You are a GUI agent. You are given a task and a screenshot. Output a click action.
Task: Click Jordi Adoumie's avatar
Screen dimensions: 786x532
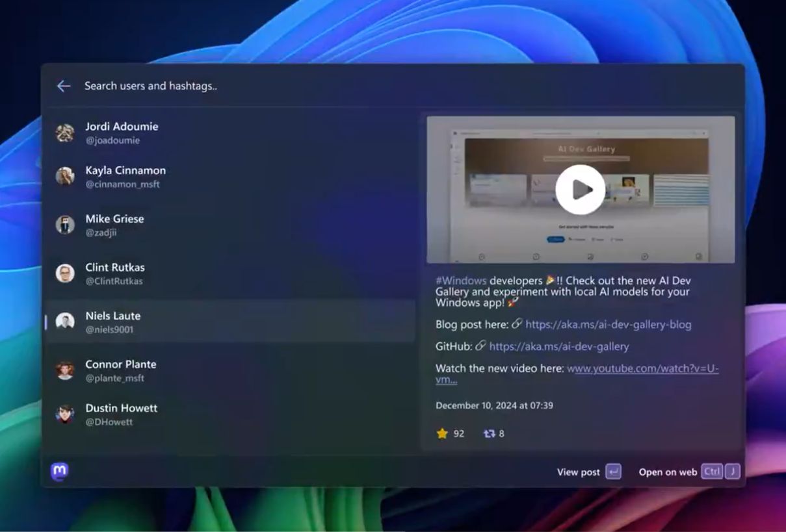tap(65, 133)
